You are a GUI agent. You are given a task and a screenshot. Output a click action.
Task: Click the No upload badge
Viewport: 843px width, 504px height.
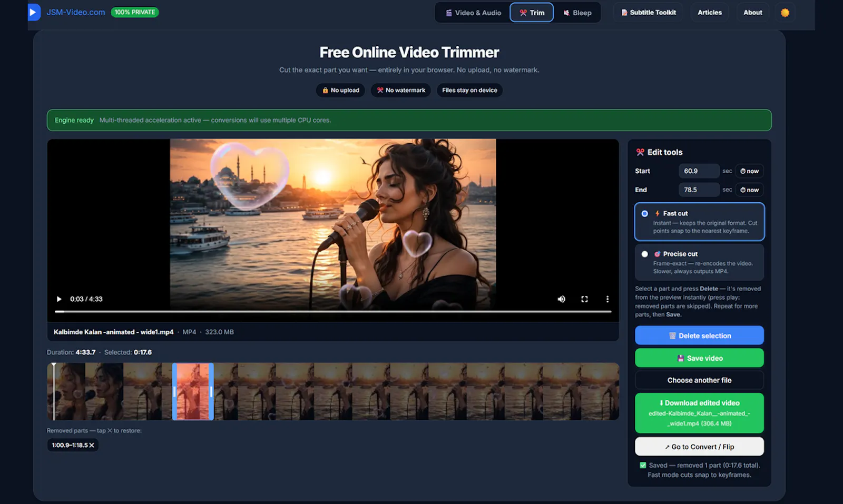coord(340,91)
